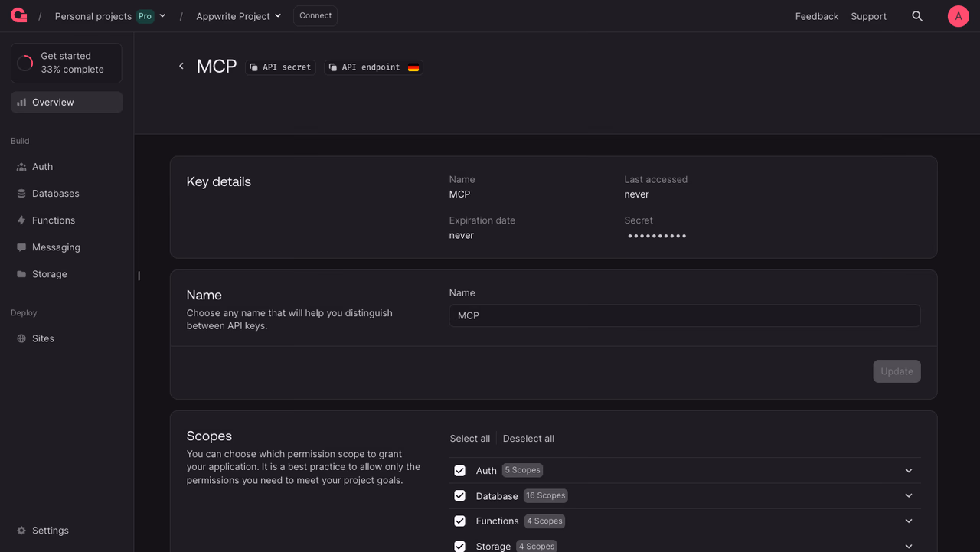Open Storage in the sidebar

67,274
